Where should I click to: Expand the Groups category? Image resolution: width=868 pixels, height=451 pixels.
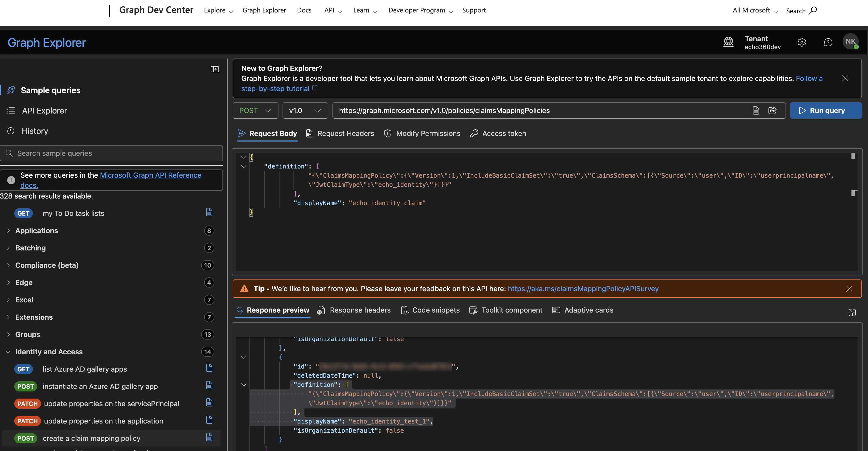pos(8,334)
